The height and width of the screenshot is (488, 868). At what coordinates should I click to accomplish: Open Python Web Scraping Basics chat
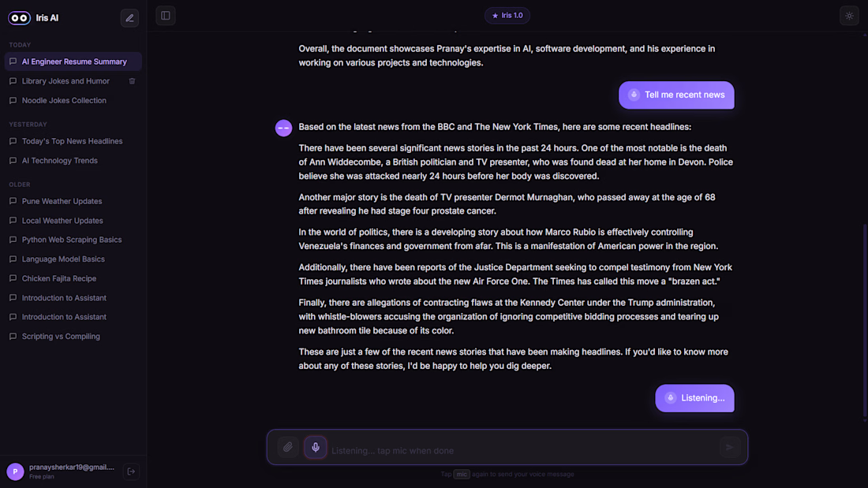coord(73,240)
